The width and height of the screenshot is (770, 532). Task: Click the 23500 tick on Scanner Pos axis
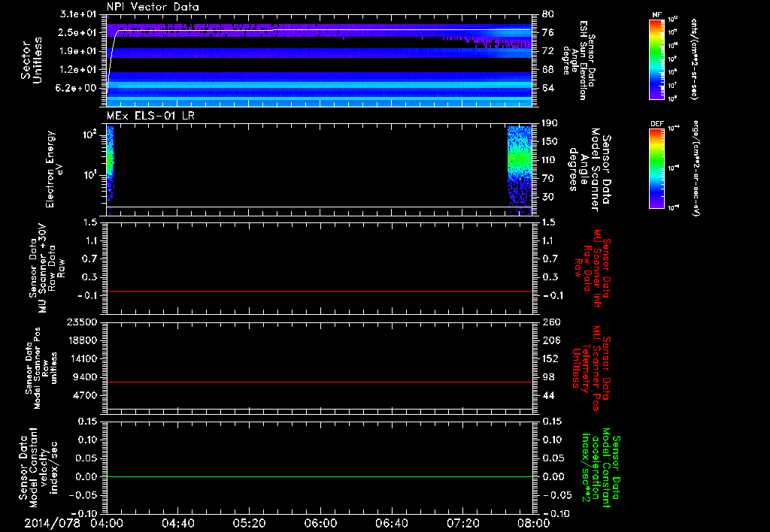point(81,322)
